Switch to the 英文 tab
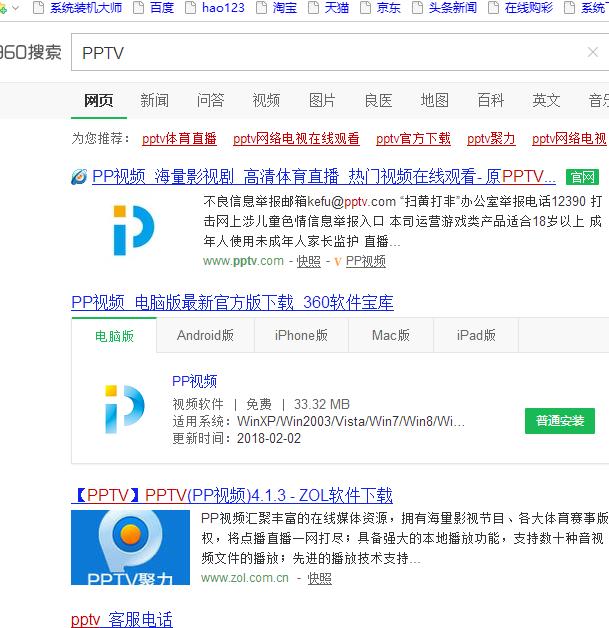Viewport: 609px width, 628px height. tap(547, 100)
